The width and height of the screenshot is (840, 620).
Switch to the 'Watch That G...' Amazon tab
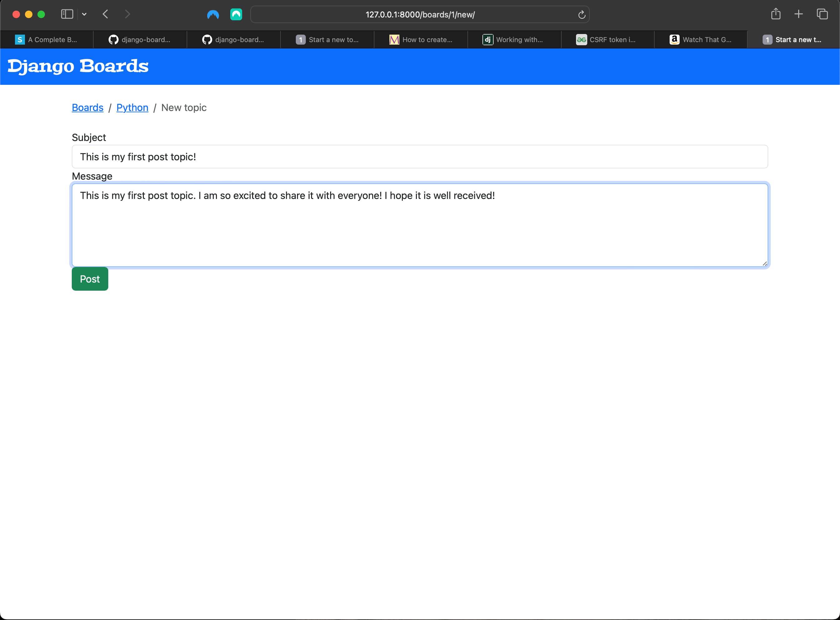tap(701, 39)
